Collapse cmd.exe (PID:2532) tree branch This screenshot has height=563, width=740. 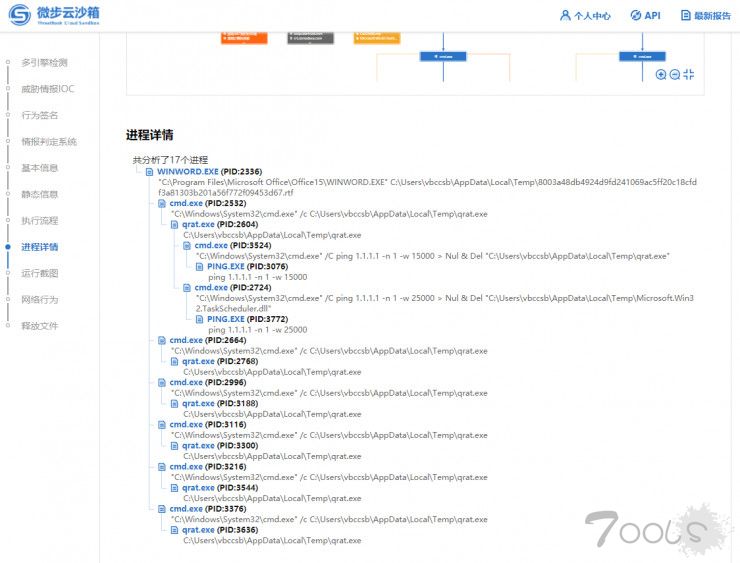[163, 203]
